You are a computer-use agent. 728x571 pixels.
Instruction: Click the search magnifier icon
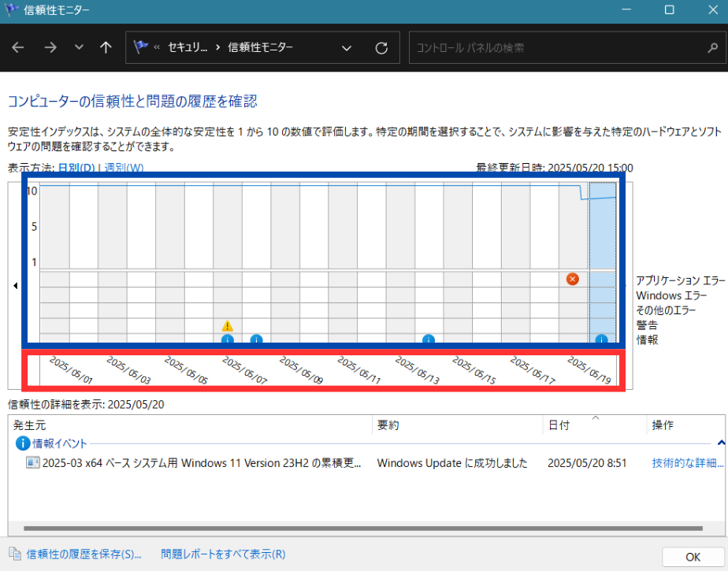coord(713,48)
